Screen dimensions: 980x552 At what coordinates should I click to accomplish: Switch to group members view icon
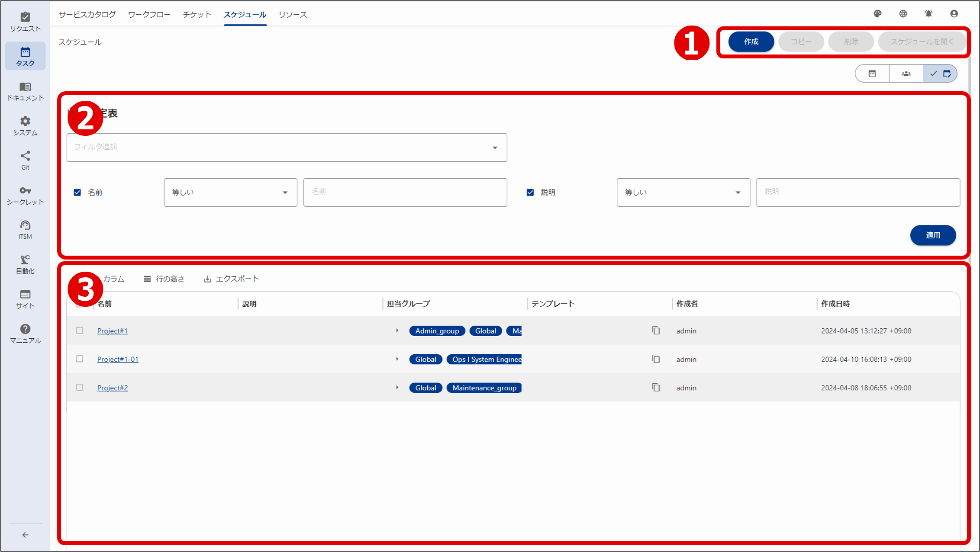click(906, 74)
